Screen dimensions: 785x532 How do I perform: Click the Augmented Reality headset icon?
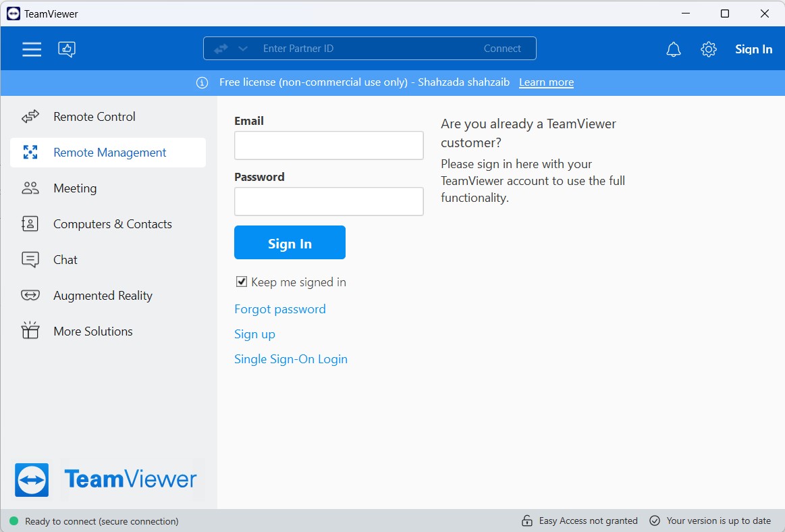point(30,296)
